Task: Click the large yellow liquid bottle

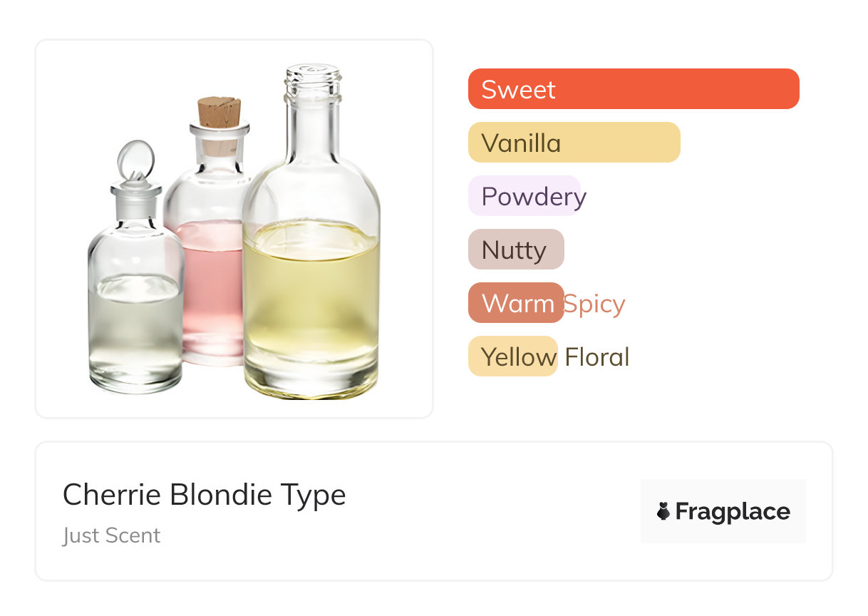Action: pyautogui.click(x=311, y=285)
